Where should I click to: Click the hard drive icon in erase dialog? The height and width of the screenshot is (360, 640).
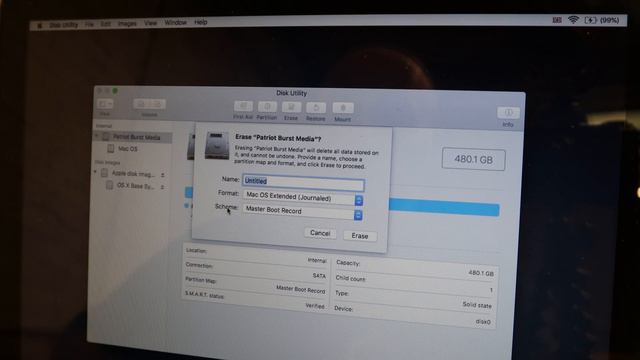pos(217,145)
